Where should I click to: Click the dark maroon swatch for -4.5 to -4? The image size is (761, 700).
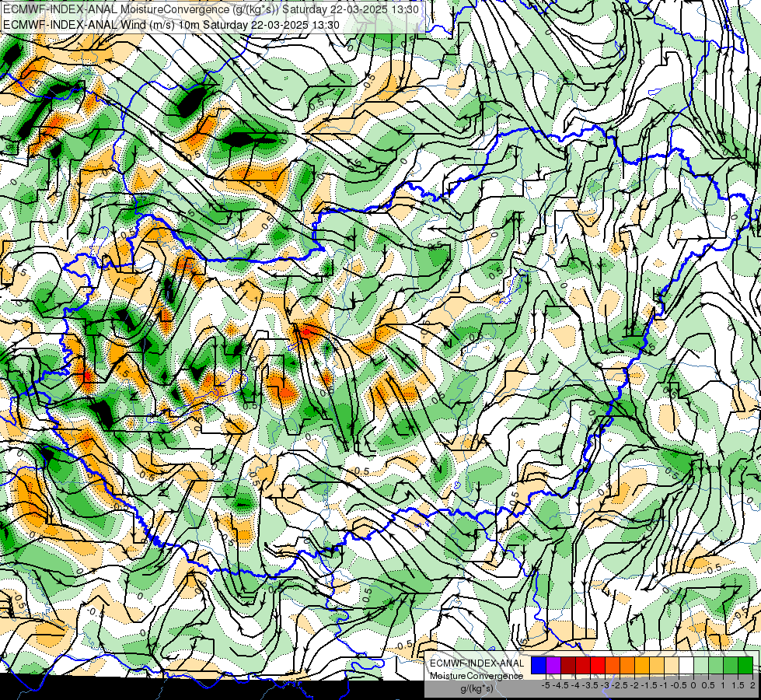tap(568, 666)
